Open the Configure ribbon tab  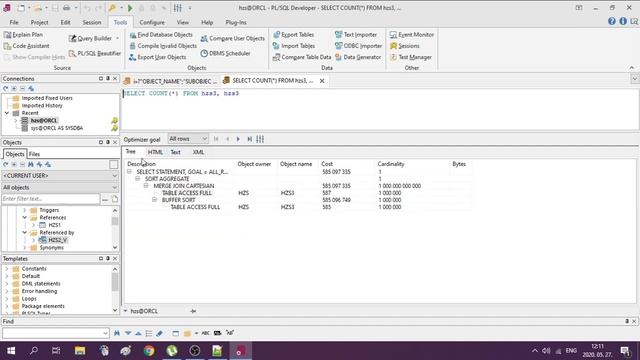point(152,22)
